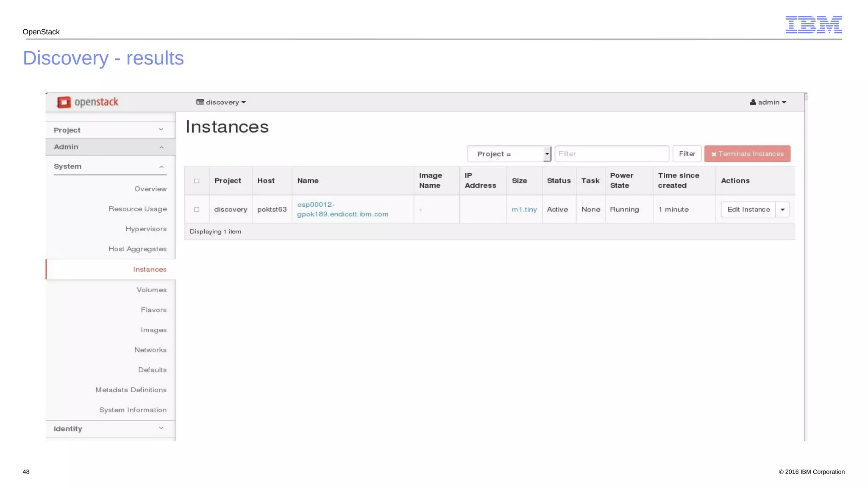Go to Hypervisors page
This screenshot has width=868, height=488.
click(x=146, y=229)
